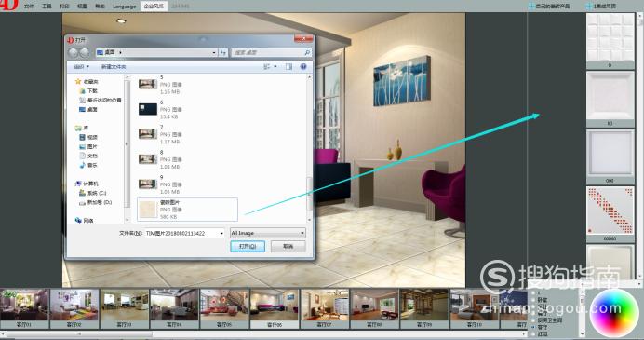Select the red dotted tile texture 00000
The image size is (644, 340).
(610, 211)
